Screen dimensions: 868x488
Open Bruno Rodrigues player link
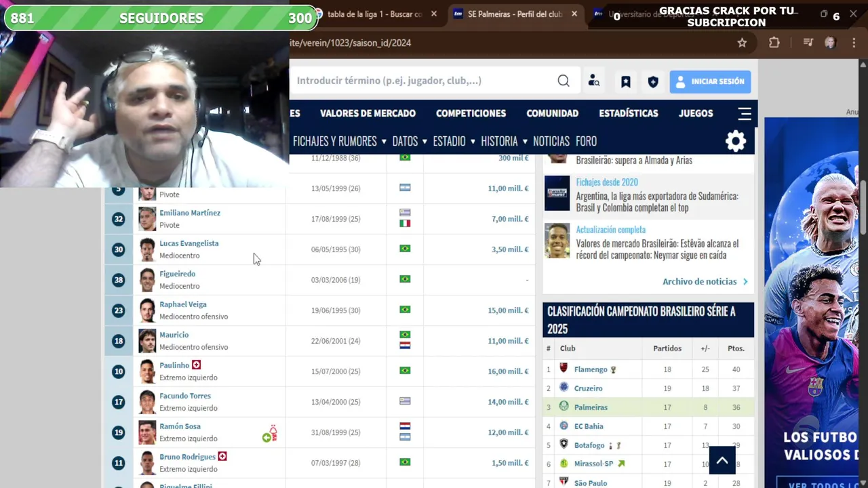click(x=187, y=457)
